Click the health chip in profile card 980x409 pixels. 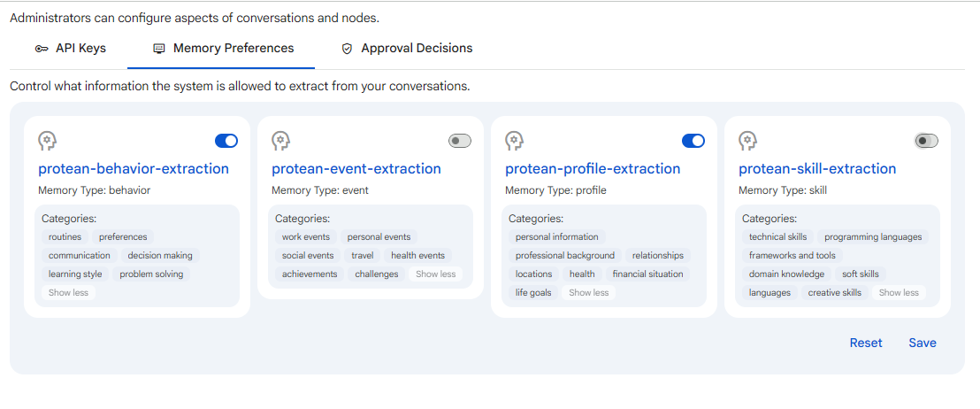(582, 274)
